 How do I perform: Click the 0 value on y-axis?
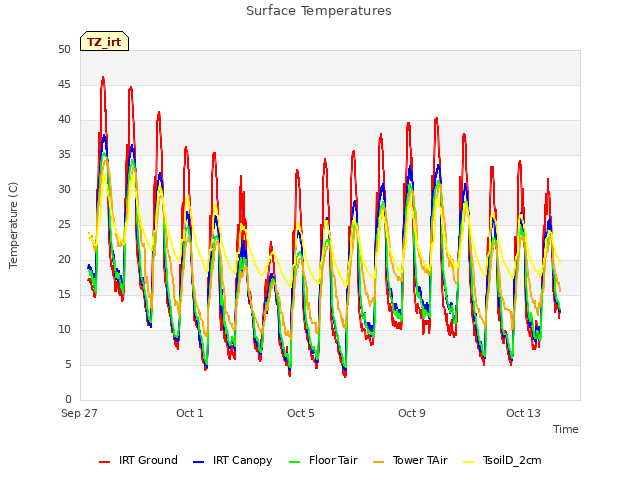68,400
